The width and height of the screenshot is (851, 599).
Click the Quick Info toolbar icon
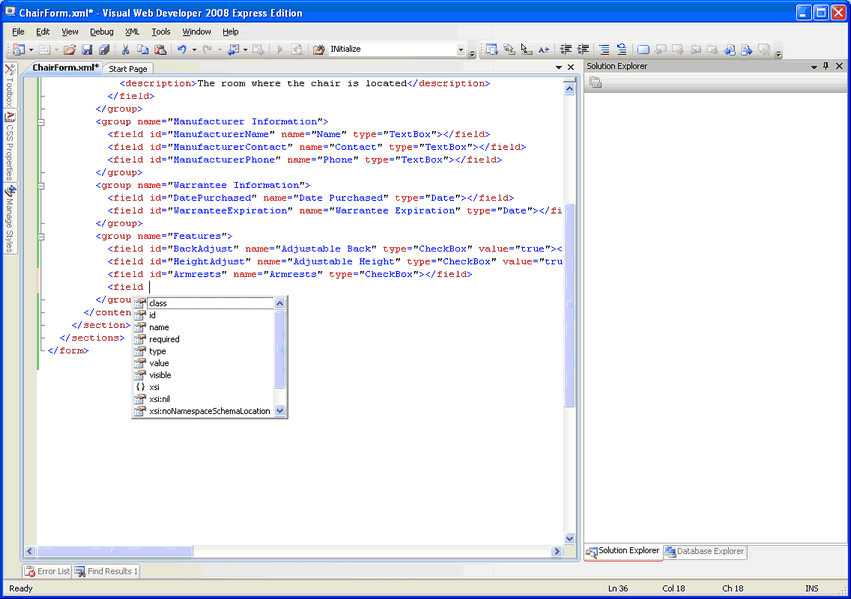click(x=526, y=49)
